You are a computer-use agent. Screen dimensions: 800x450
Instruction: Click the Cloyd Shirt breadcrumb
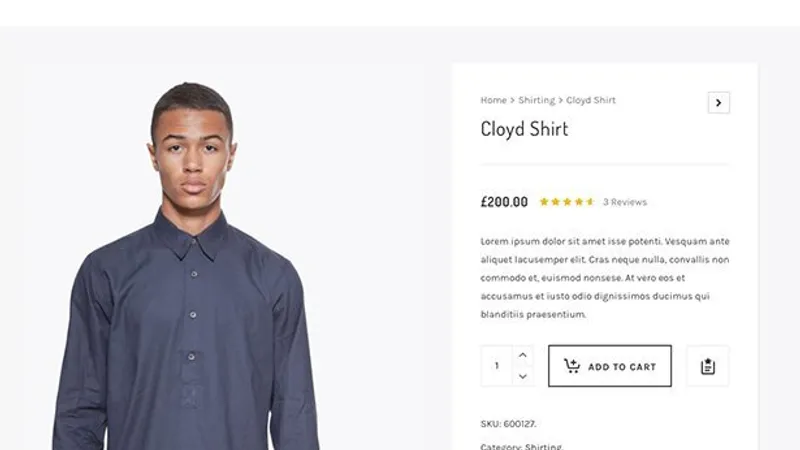point(591,100)
